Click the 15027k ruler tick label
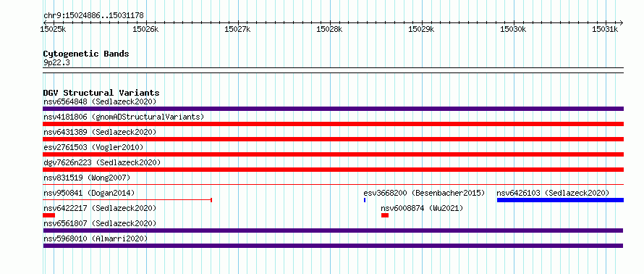This screenshot has width=644, height=274. coord(237,29)
